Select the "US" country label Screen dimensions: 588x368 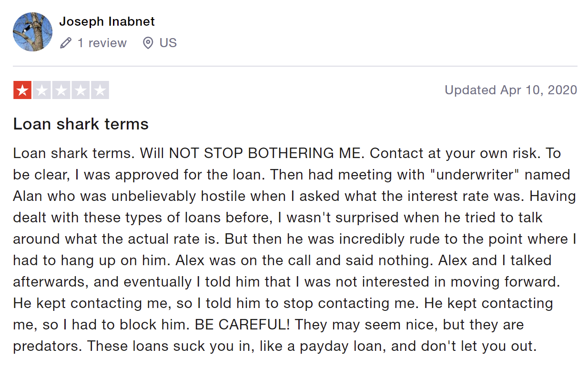[168, 43]
